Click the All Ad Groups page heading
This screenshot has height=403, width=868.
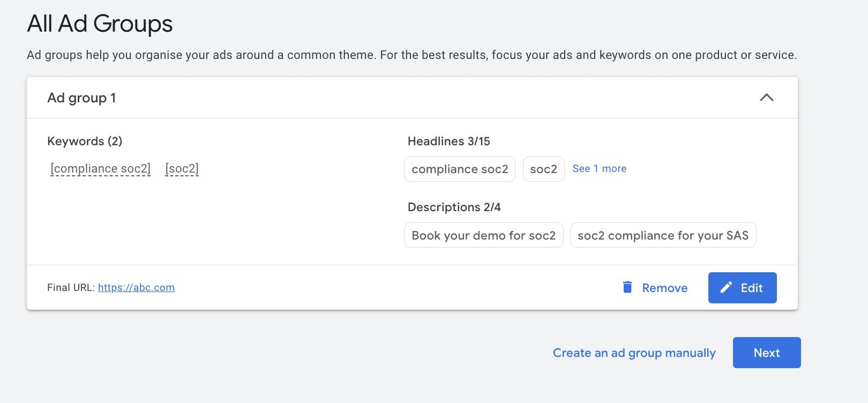pos(100,24)
